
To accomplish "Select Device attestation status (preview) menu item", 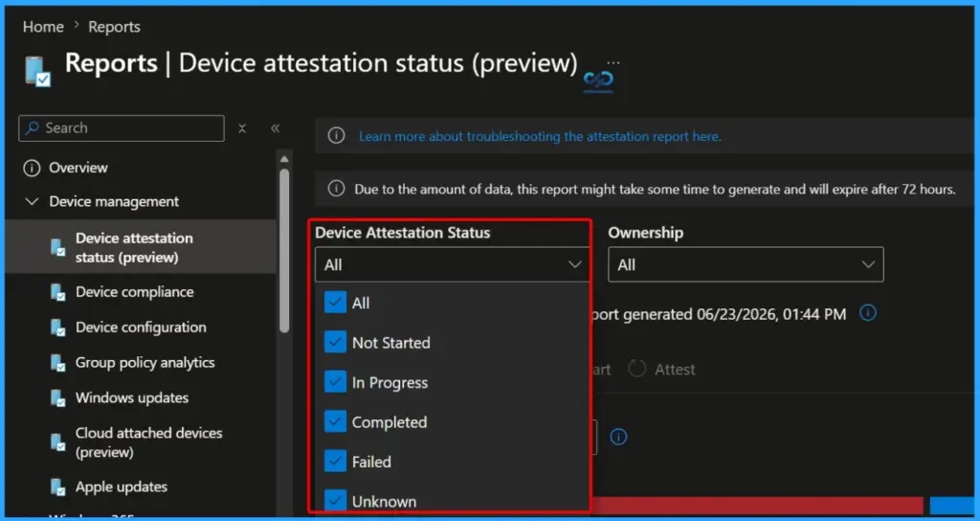I will click(x=140, y=248).
